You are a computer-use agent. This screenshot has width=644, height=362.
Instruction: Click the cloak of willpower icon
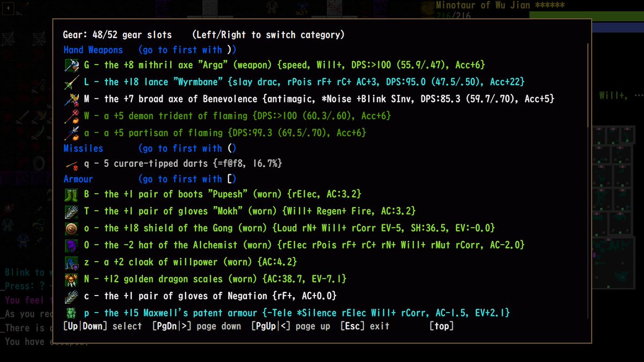(71, 262)
